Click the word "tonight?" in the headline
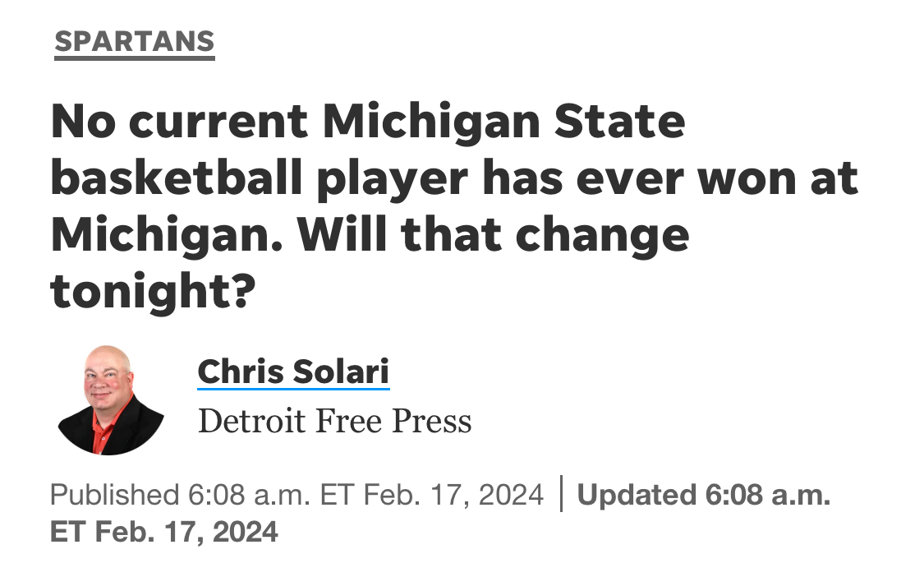 (149, 293)
